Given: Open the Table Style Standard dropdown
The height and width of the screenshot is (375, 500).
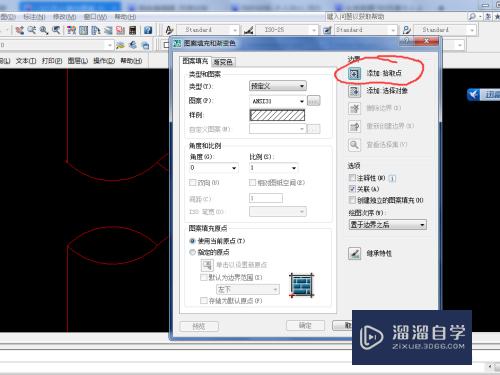Looking at the screenshot, I should [366, 30].
